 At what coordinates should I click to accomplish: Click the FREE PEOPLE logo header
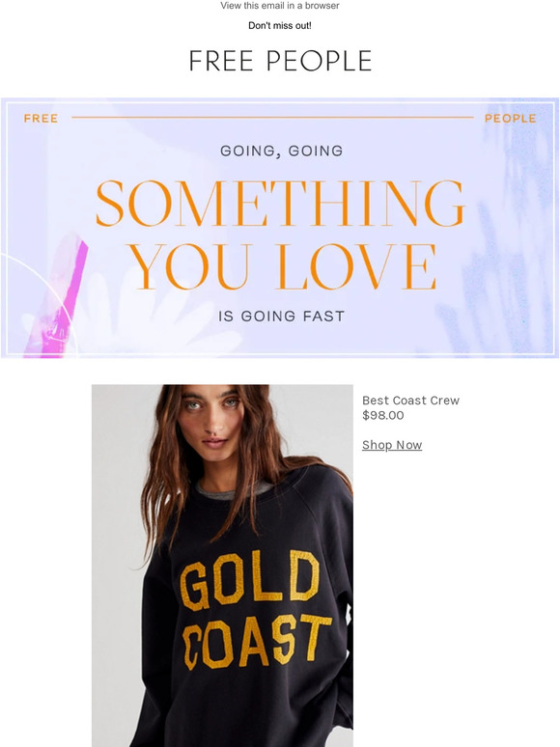[280, 61]
